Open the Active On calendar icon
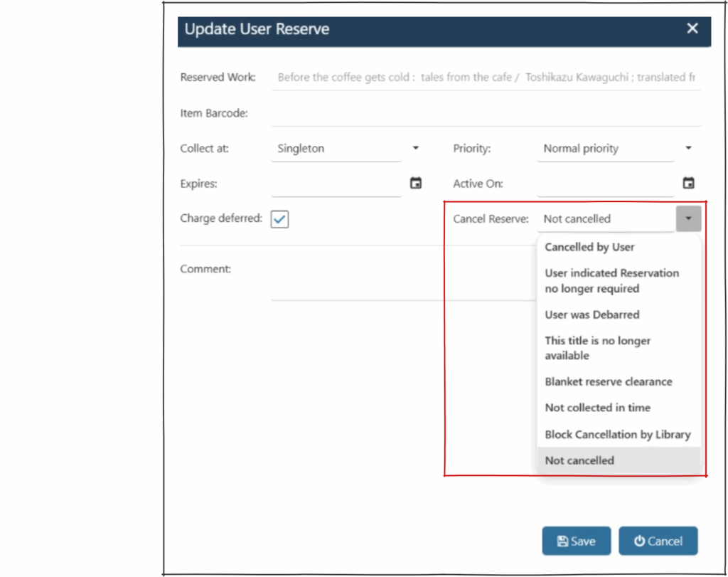The width and height of the screenshot is (728, 577). [688, 184]
